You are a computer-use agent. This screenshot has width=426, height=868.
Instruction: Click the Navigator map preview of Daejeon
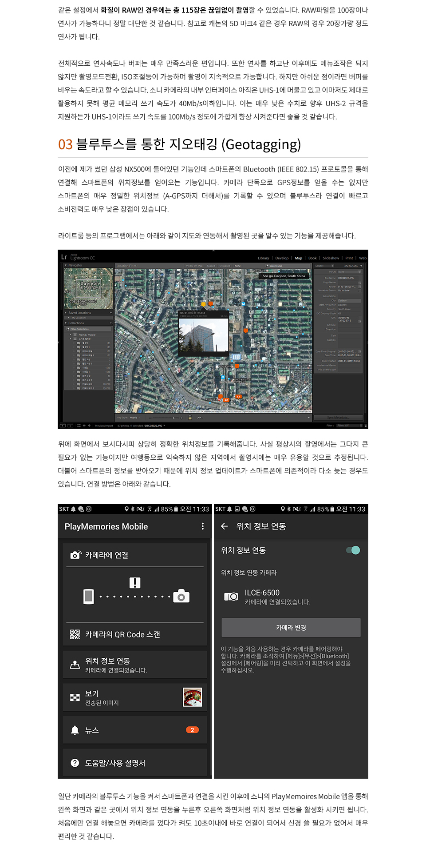[88, 289]
